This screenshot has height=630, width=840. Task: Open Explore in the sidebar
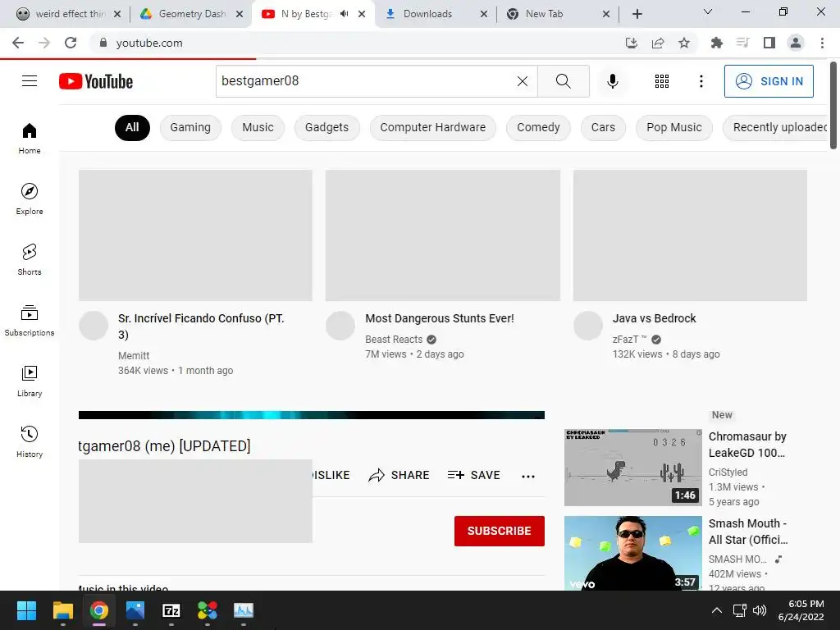coord(30,199)
